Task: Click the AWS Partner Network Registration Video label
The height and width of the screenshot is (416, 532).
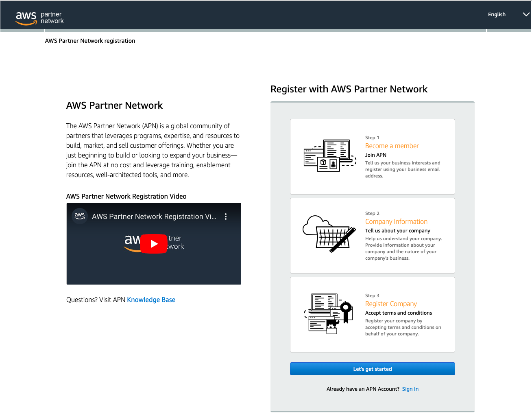Action: coord(126,196)
